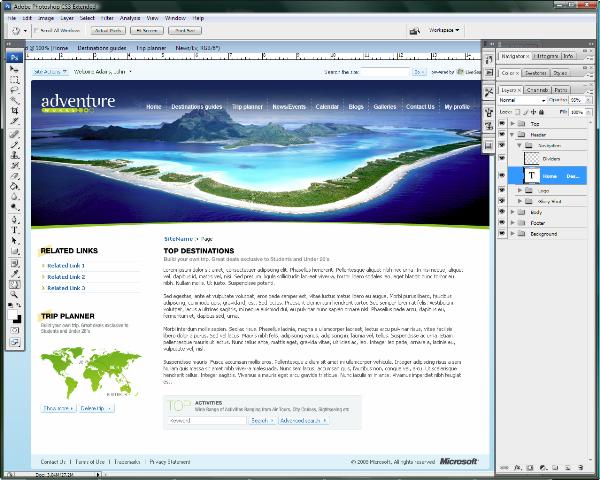The image size is (600, 480).
Task: Click the Actual Pixels button
Action: (x=108, y=31)
